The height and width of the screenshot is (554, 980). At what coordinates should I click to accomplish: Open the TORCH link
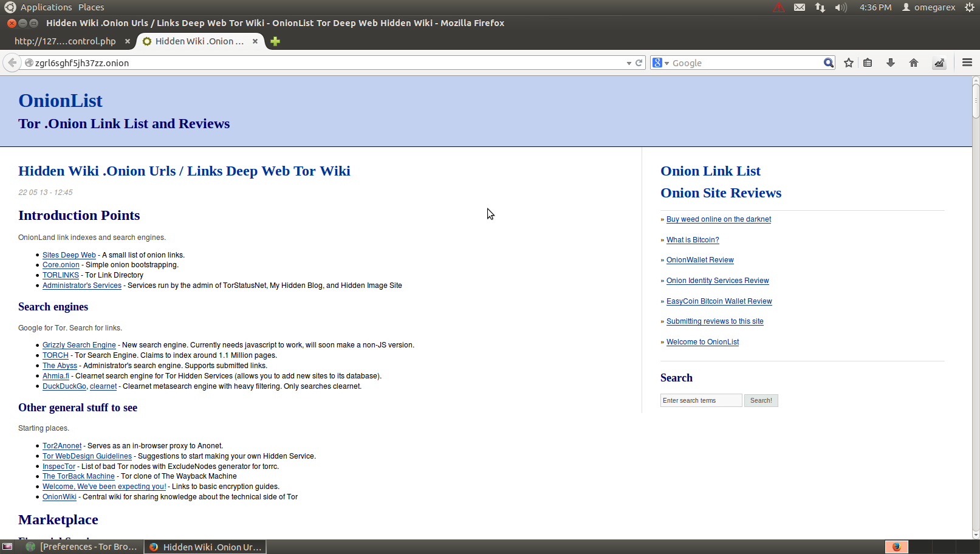coord(55,355)
